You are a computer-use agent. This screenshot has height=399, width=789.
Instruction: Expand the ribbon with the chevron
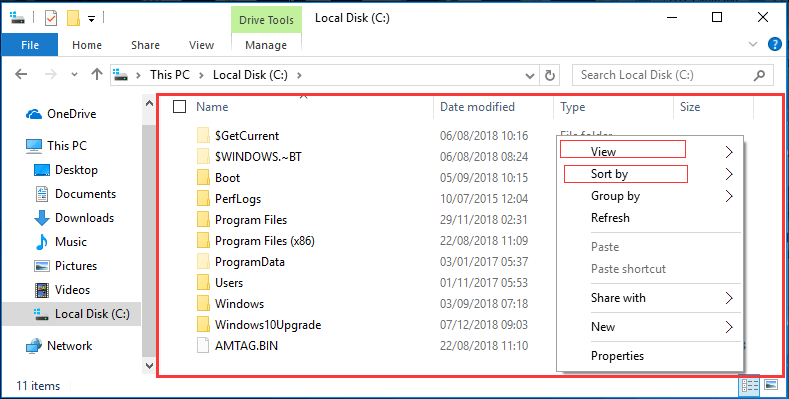[x=753, y=44]
